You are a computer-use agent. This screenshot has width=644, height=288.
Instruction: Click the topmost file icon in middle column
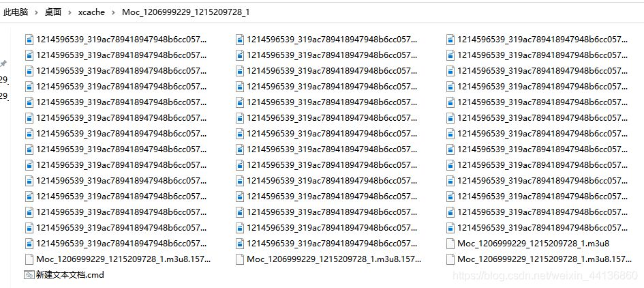point(240,40)
